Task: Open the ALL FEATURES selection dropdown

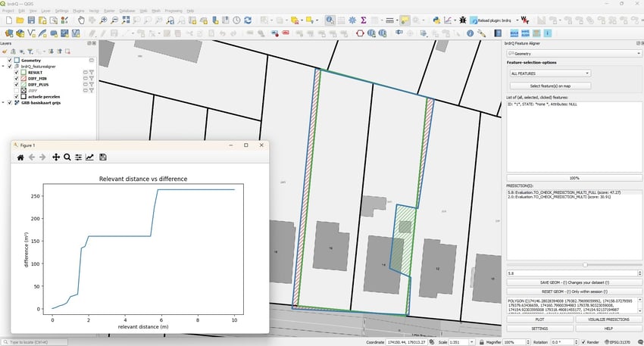Action: (x=549, y=73)
